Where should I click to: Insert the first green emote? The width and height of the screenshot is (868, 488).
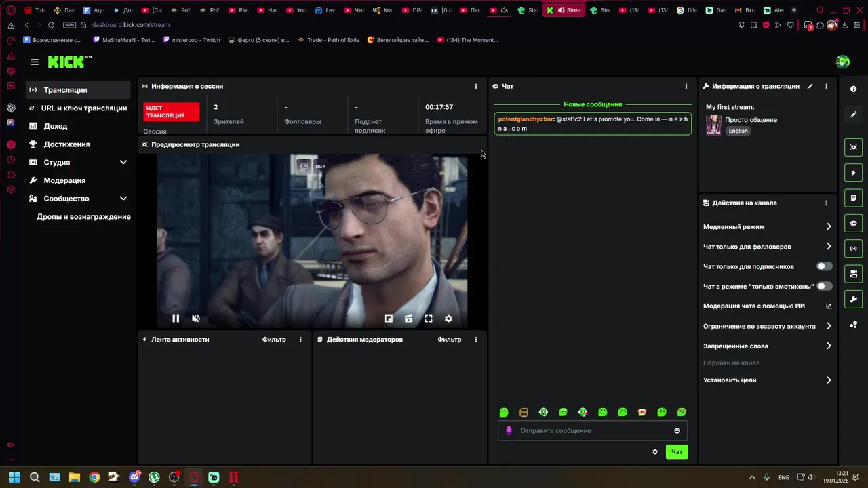504,412
